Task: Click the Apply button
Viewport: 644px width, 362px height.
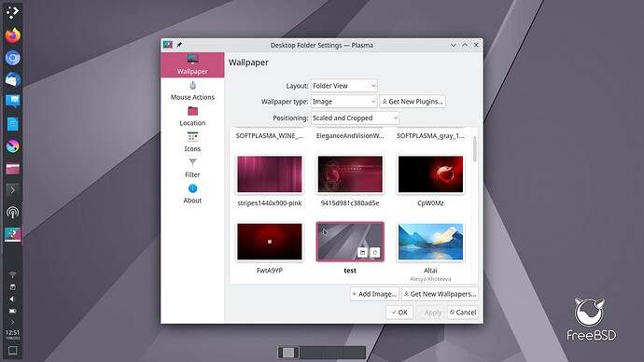Action: point(429,313)
